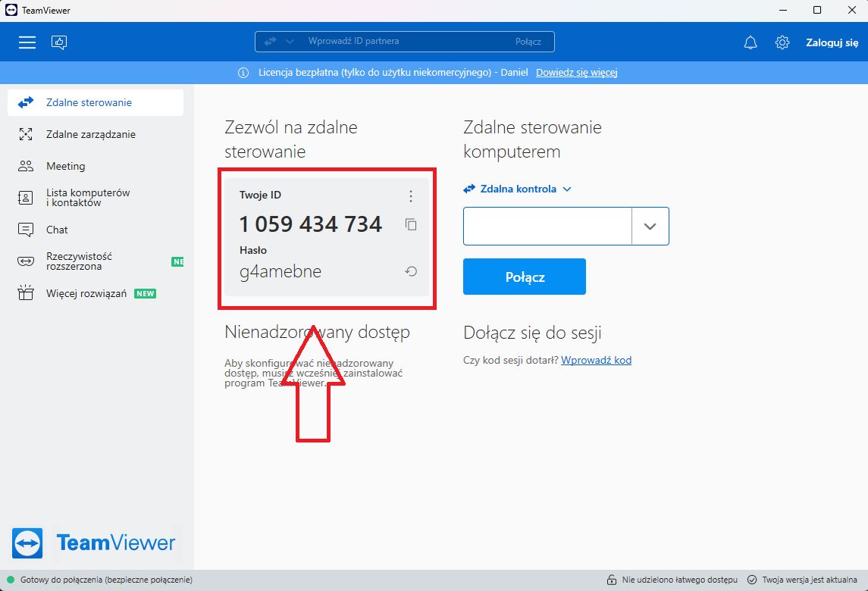Open the feedback thumbs-up icon
Image resolution: width=868 pixels, height=591 pixels.
(59, 42)
